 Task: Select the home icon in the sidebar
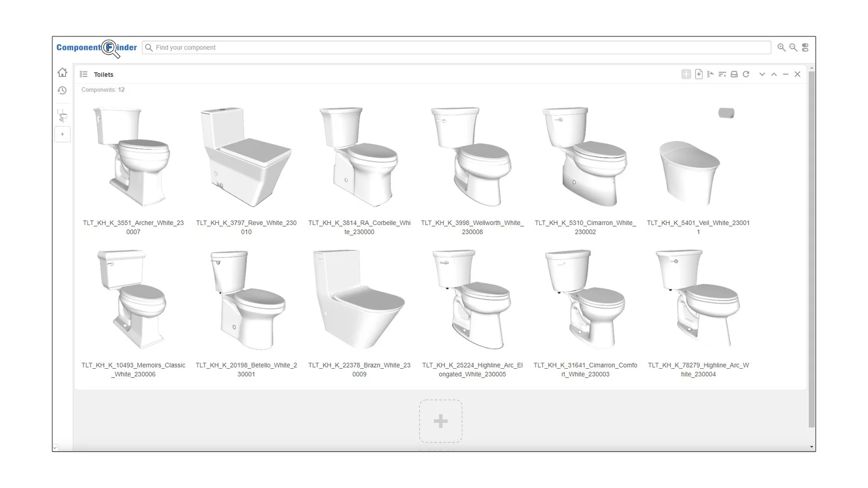pyautogui.click(x=62, y=72)
